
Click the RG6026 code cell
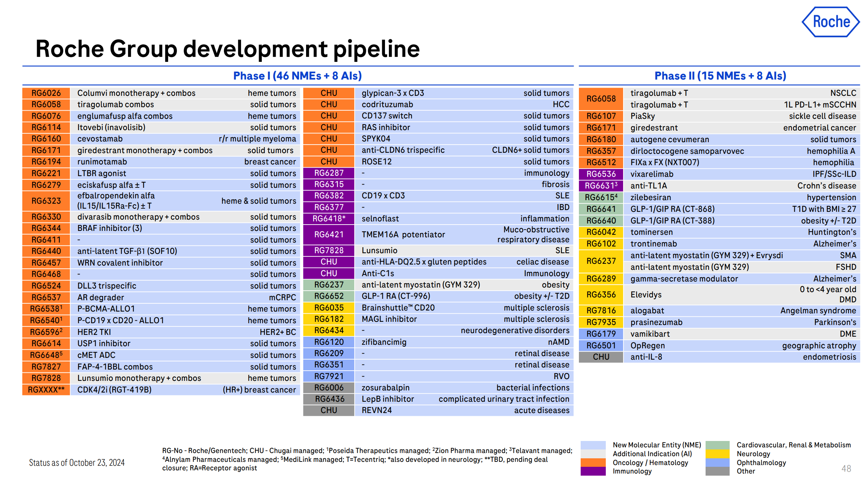[46, 93]
